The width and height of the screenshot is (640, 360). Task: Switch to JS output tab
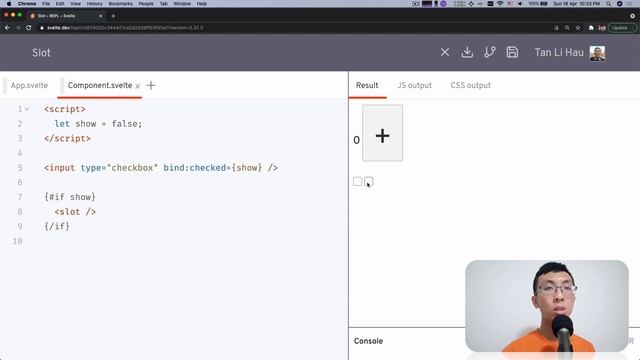click(x=414, y=85)
